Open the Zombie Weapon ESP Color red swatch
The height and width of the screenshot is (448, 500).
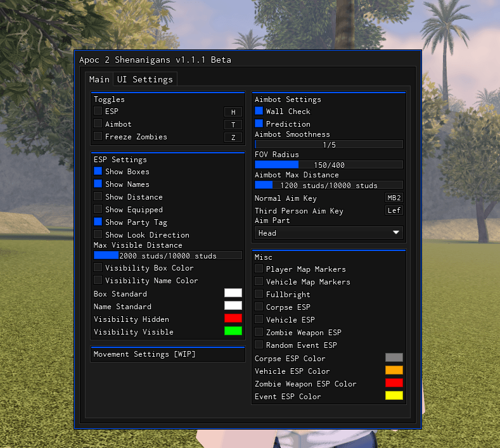pos(394,383)
